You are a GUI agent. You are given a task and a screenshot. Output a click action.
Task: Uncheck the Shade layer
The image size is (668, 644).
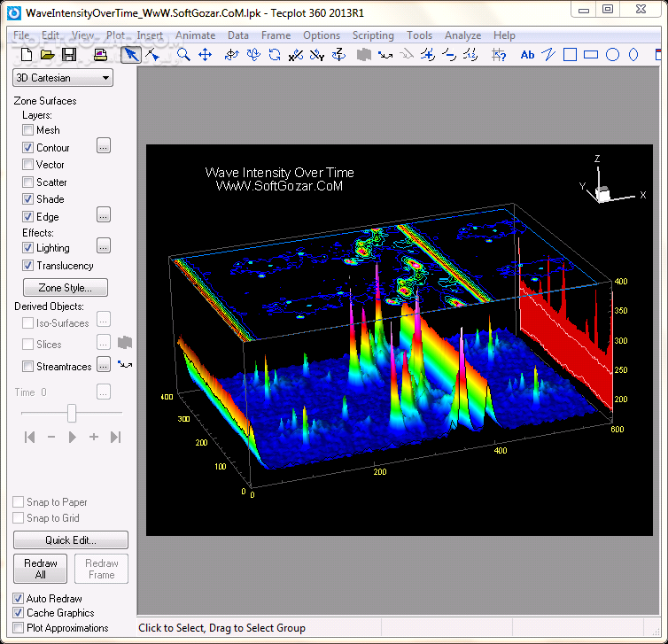click(x=27, y=199)
